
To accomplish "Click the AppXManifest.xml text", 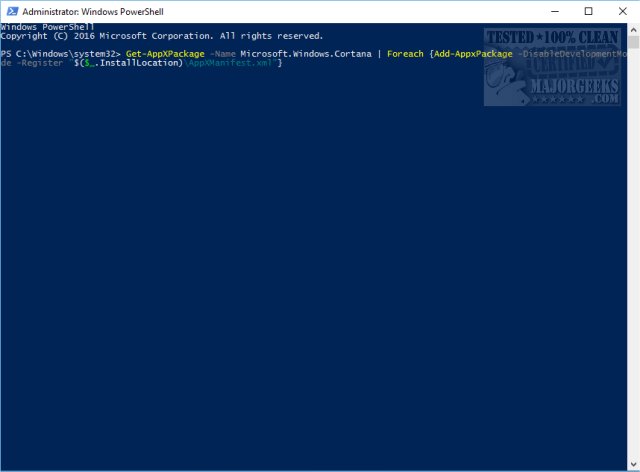I will (x=229, y=63).
